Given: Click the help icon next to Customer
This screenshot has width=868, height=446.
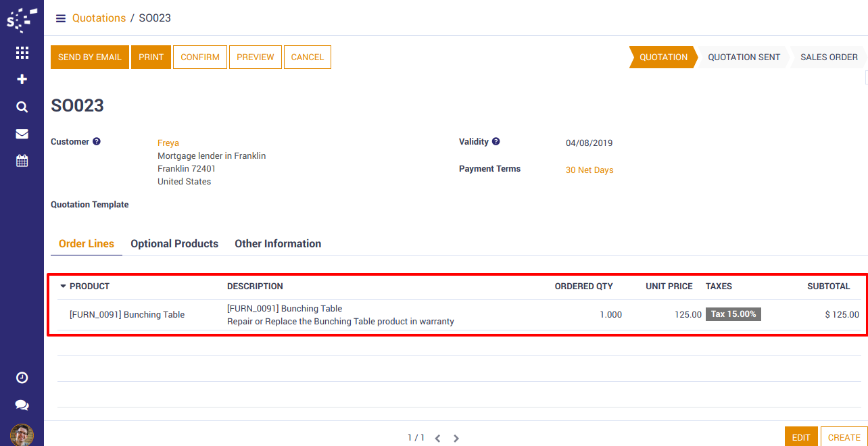Looking at the screenshot, I should (97, 142).
